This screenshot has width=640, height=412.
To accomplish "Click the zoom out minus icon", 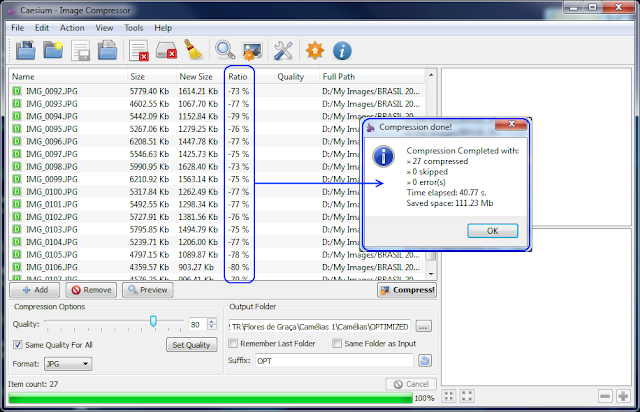I will [x=605, y=396].
